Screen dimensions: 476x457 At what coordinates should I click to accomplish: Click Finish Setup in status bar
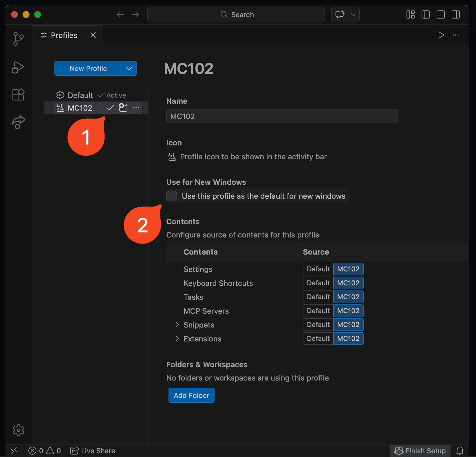tap(420, 451)
